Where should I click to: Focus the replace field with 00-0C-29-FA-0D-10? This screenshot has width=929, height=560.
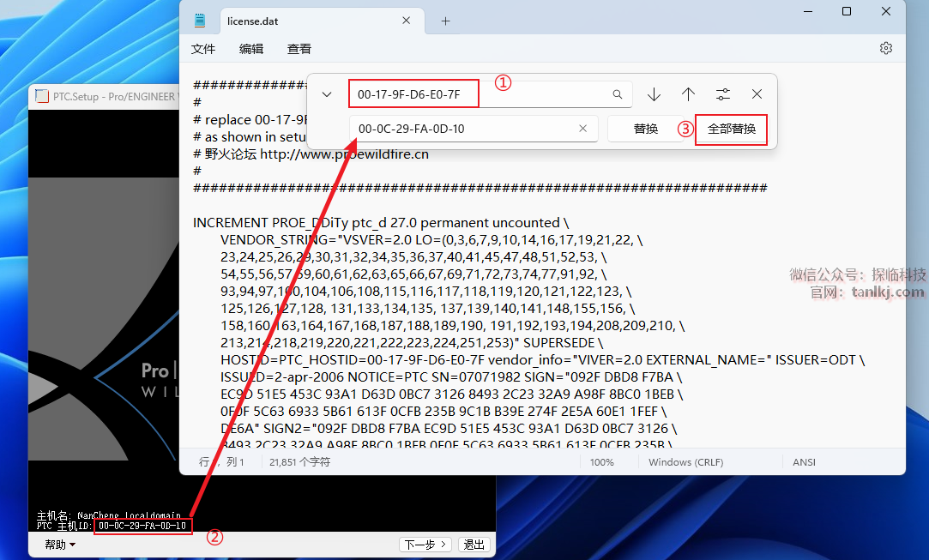pyautogui.click(x=474, y=129)
